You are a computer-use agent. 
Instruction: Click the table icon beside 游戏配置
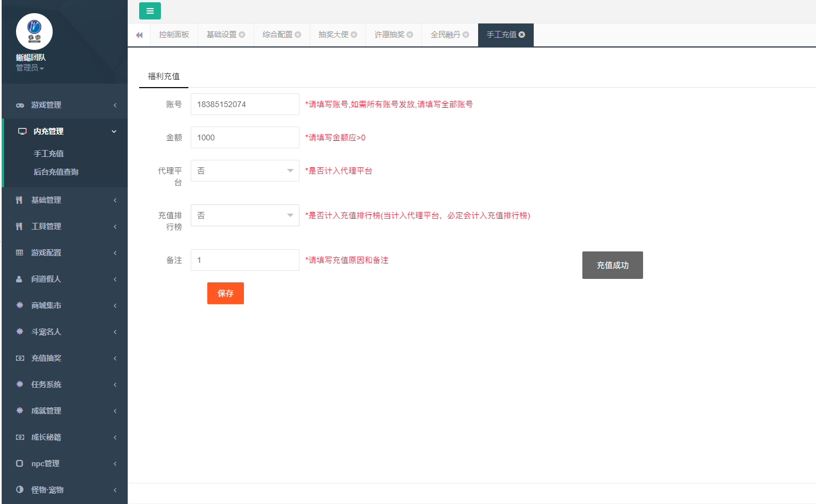click(19, 253)
